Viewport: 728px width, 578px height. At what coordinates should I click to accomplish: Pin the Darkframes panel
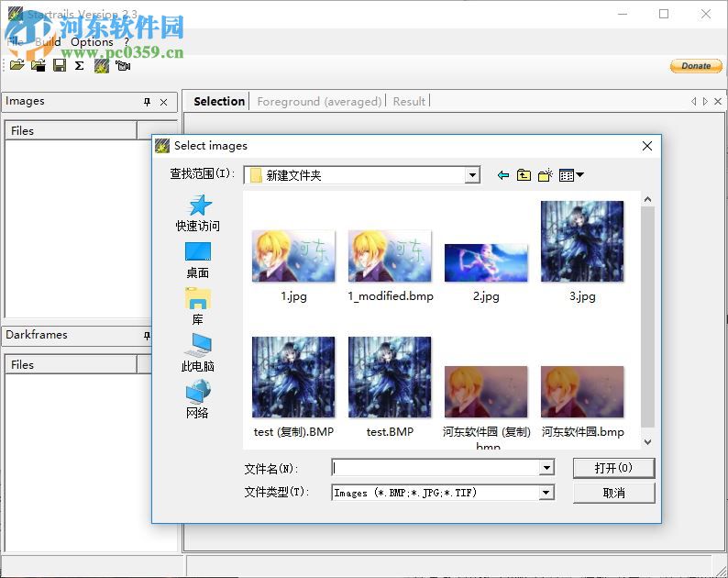click(148, 336)
